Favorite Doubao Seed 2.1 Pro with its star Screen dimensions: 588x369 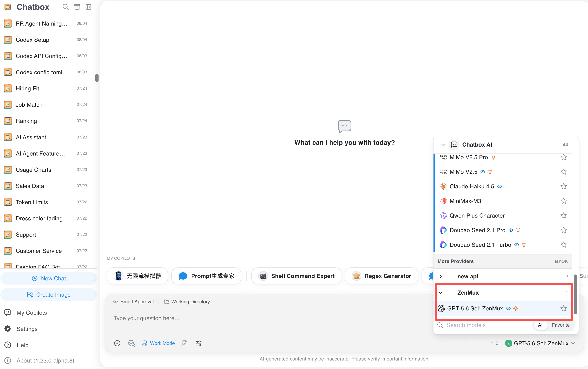[x=563, y=230]
